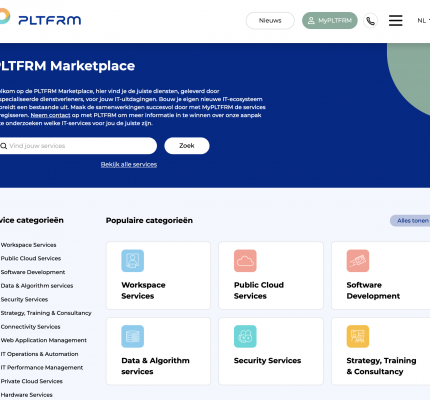Click the PLTFRM logo
Image resolution: width=430 pixels, height=400 pixels.
click(40, 19)
